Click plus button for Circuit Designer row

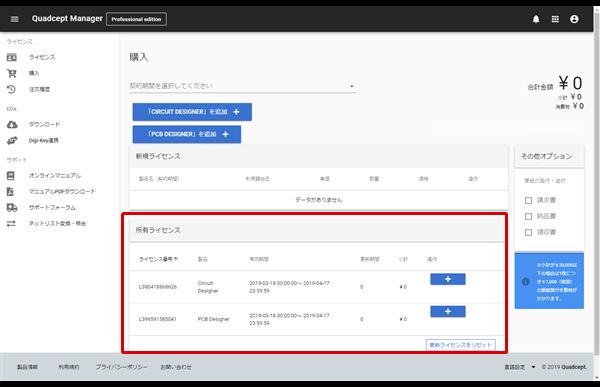click(448, 279)
